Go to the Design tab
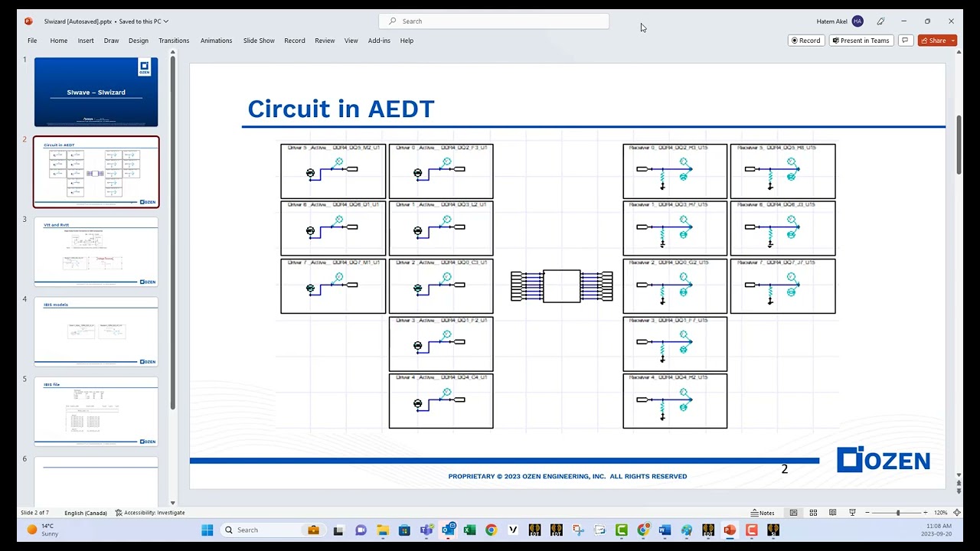Image resolution: width=980 pixels, height=551 pixels. tap(139, 41)
